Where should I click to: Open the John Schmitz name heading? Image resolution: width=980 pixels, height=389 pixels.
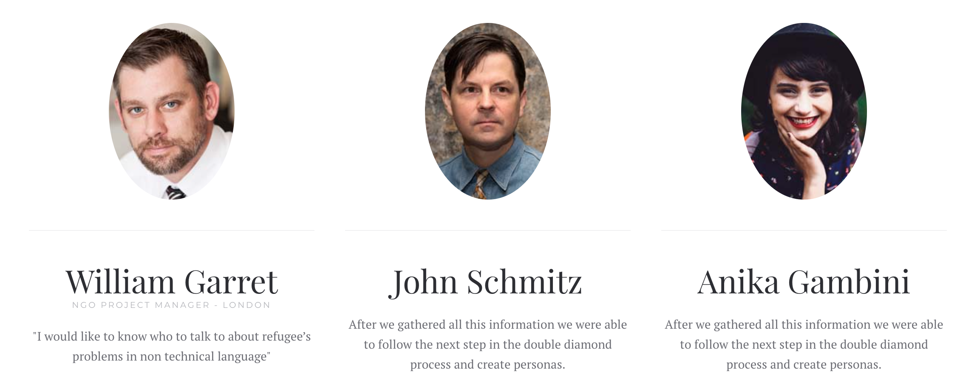point(485,283)
